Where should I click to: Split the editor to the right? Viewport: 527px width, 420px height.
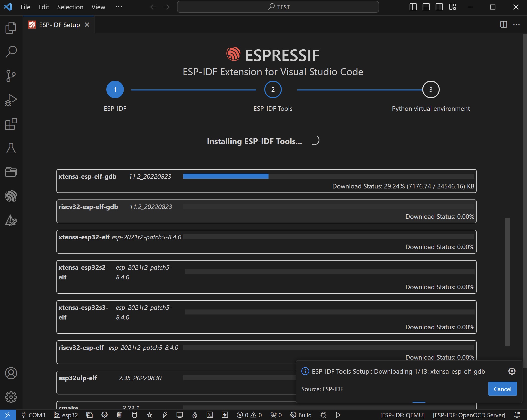(x=503, y=25)
